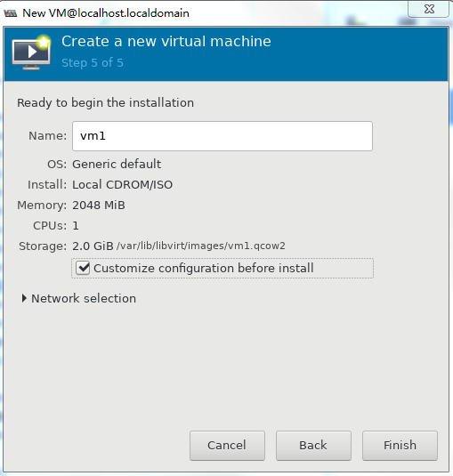Click the '2.0 GiB' storage size value
The height and width of the screenshot is (476, 453).
point(93,246)
